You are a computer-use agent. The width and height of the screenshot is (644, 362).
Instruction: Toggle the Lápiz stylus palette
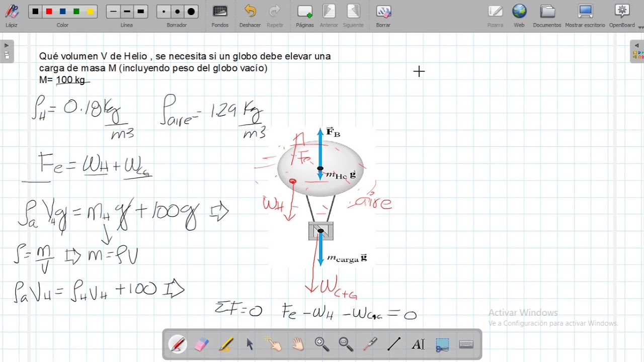pos(12,16)
